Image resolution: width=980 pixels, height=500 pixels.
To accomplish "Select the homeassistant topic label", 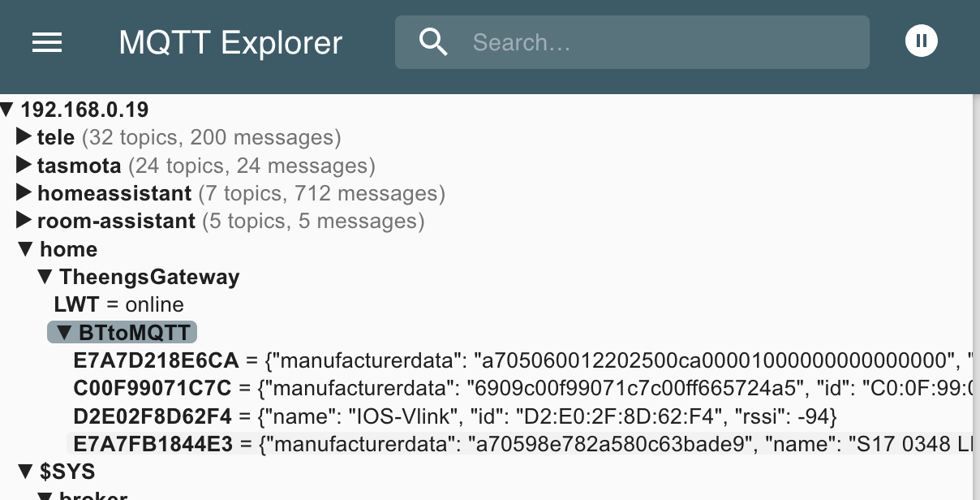I will 114,193.
